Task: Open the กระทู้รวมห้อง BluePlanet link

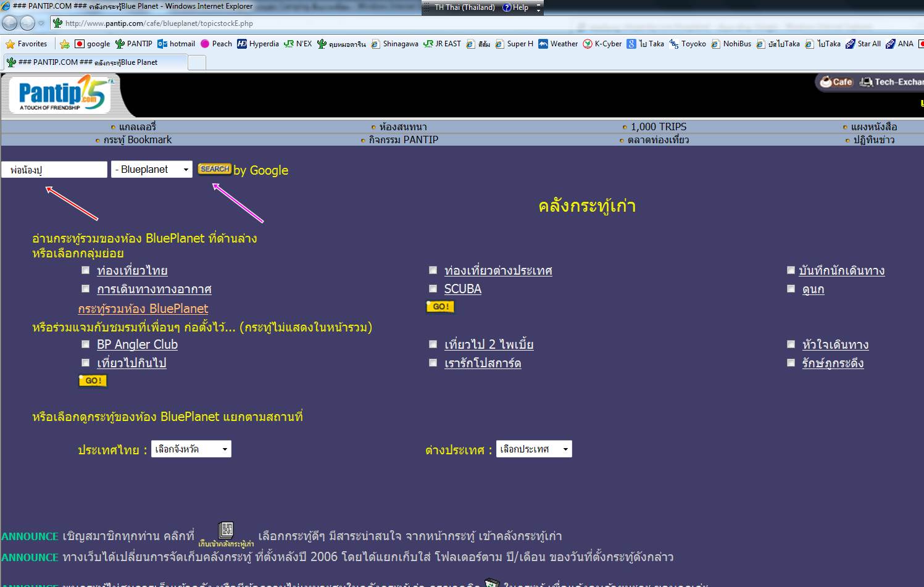Action: pyautogui.click(x=143, y=309)
